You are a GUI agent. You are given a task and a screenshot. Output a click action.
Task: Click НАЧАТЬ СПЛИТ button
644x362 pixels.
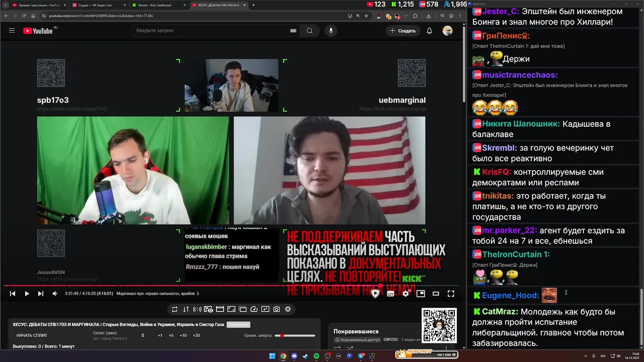click(32, 335)
